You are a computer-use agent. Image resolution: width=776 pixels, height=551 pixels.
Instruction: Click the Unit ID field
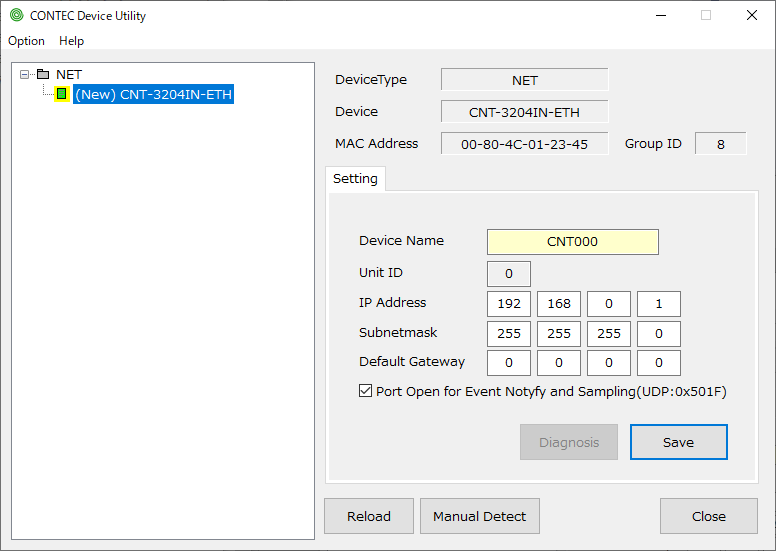[x=509, y=274]
